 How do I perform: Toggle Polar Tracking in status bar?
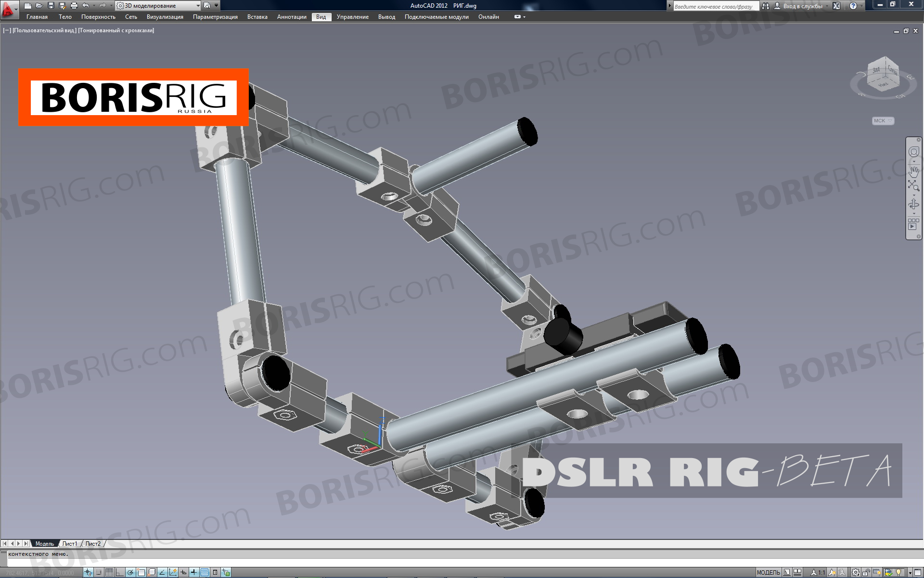[x=130, y=572]
